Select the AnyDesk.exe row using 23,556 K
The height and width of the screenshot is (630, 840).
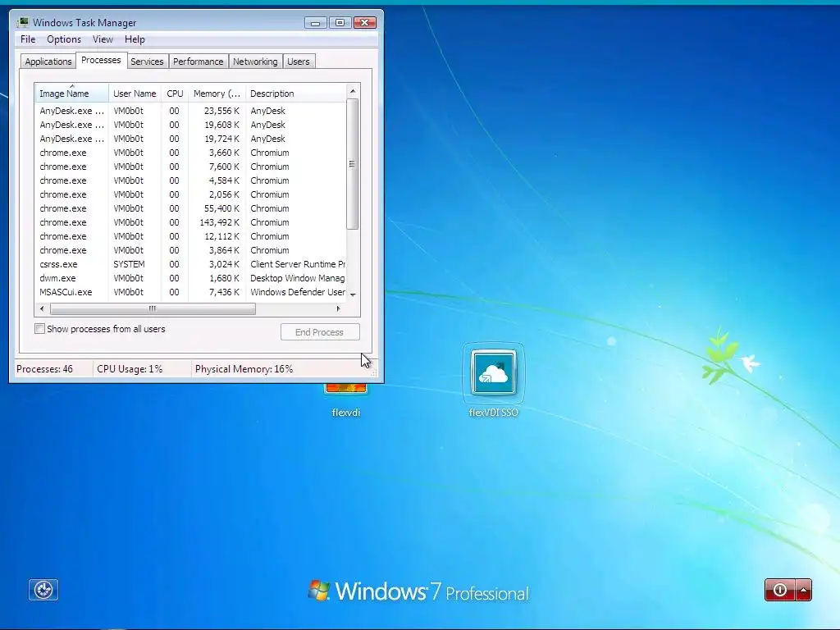190,111
